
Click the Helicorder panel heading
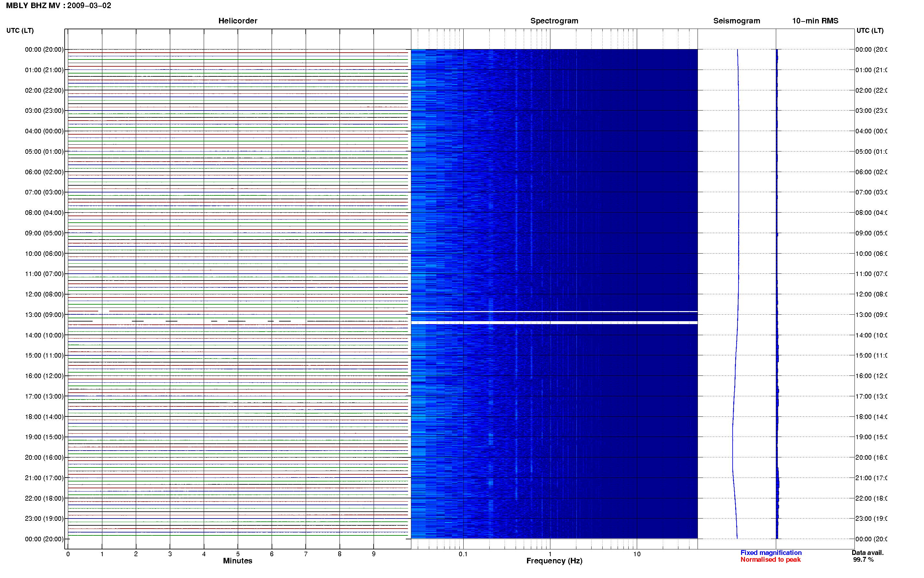tap(237, 21)
